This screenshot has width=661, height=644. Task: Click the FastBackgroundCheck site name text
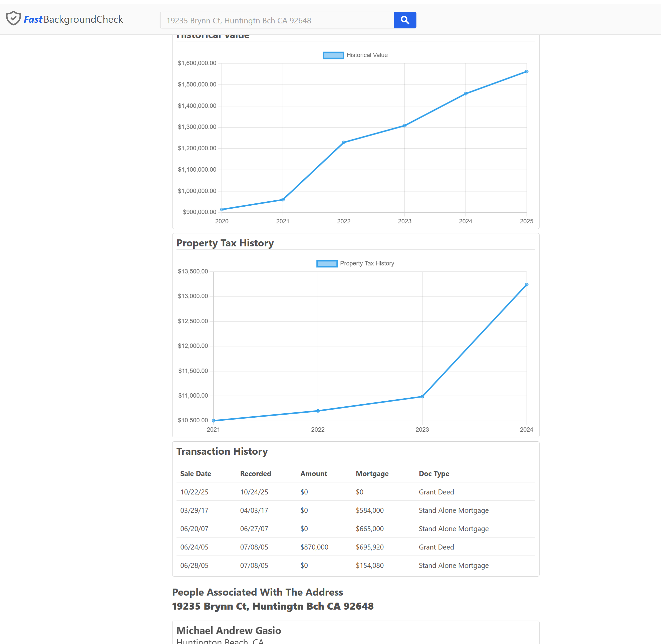[73, 19]
